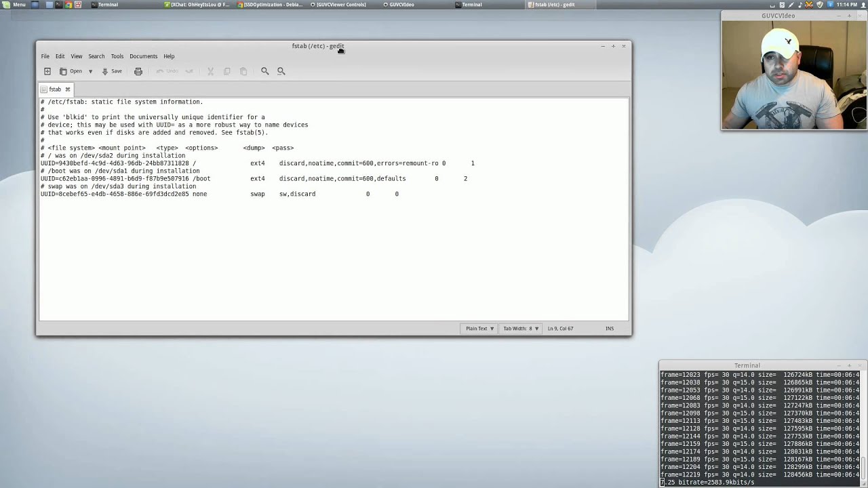868x488 pixels.
Task: Open the Search menu
Action: coord(96,56)
